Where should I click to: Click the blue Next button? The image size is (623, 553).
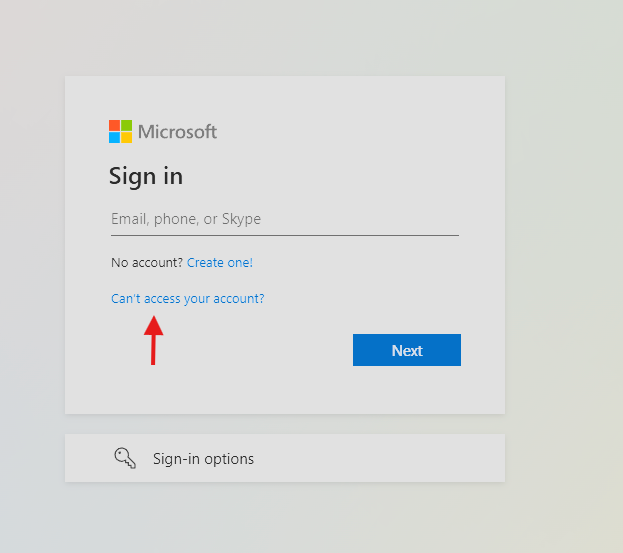point(407,350)
